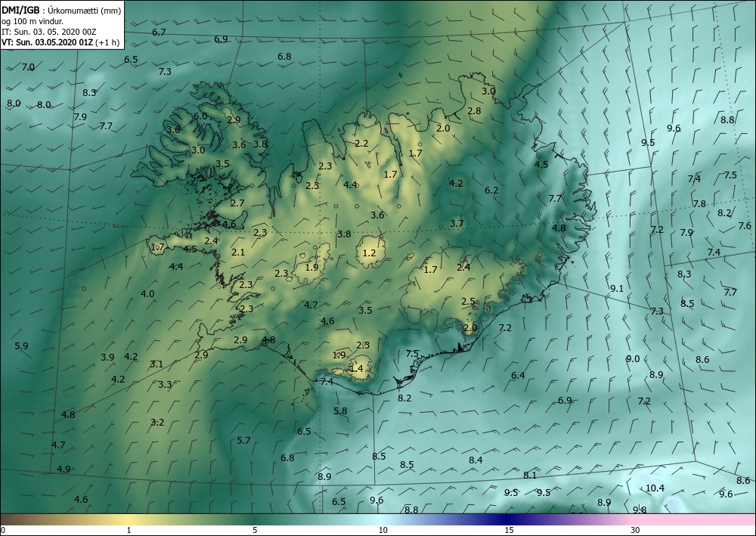The height and width of the screenshot is (536, 756).
Task: Select the '6.4' value southeast of Iceland
Action: click(518, 376)
